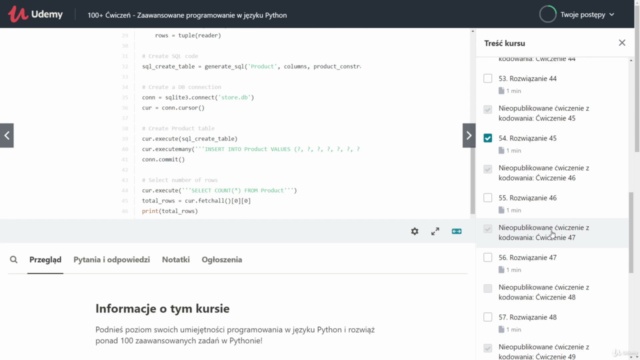The height and width of the screenshot is (360, 640).
Task: Click the search magnifier icon near tabs
Action: point(13,260)
